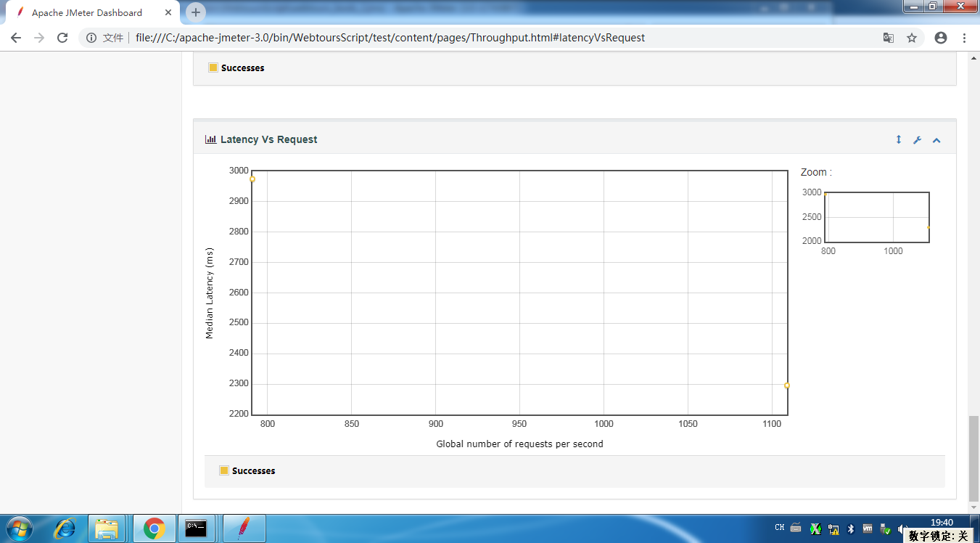Click the 19:40 system clock
The height and width of the screenshot is (543, 980).
click(x=942, y=522)
